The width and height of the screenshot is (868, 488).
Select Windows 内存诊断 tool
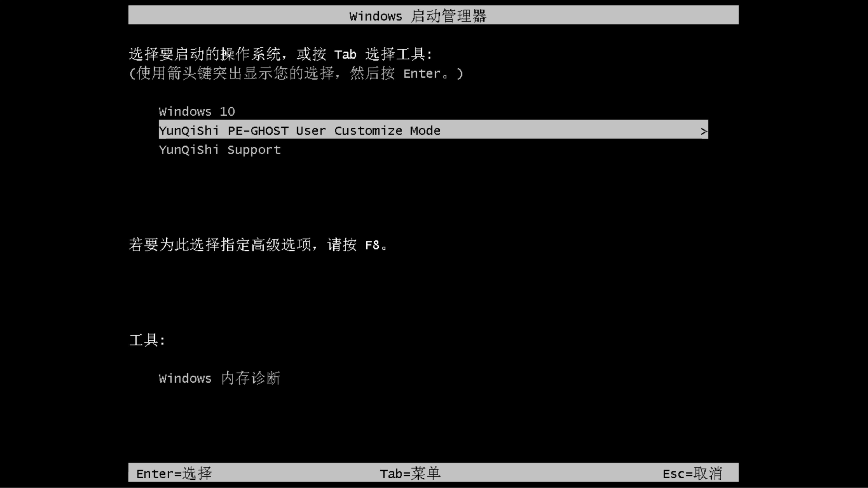point(219,378)
